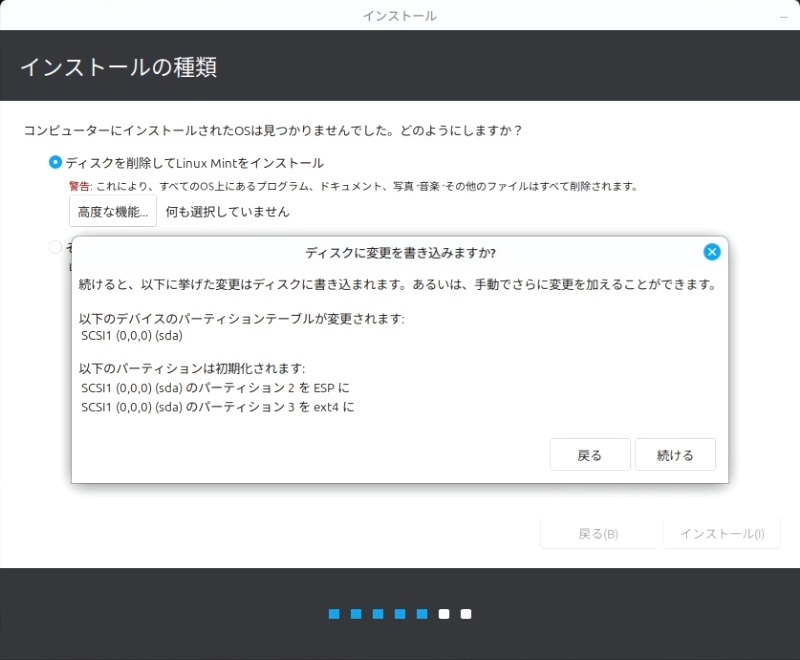Image resolution: width=800 pixels, height=660 pixels.
Task: Click the first blue progress dot
Action: [x=334, y=614]
